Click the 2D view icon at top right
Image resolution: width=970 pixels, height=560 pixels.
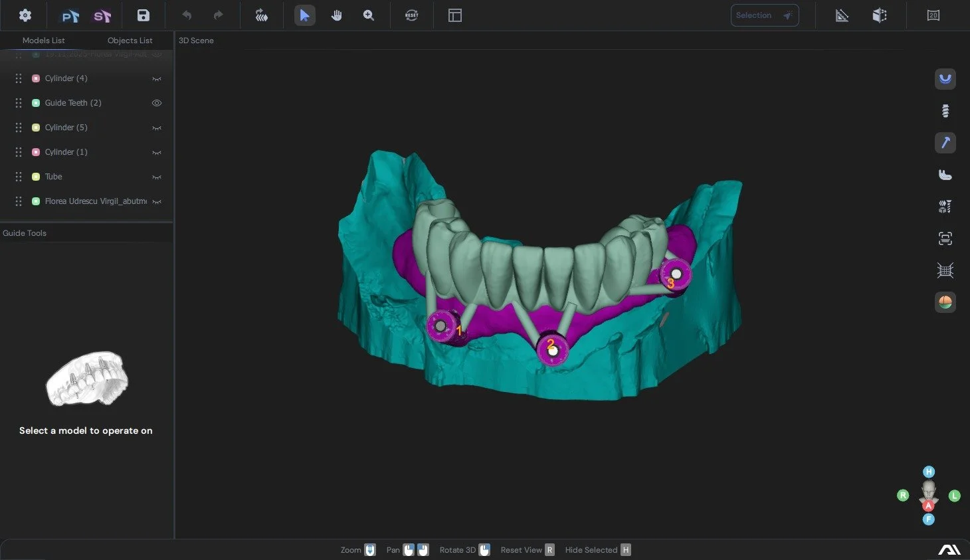[933, 15]
